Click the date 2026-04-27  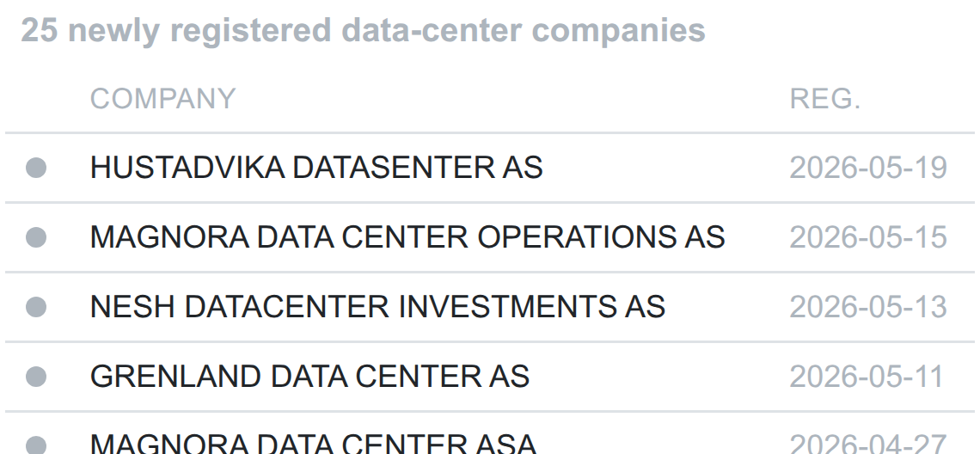pyautogui.click(x=869, y=444)
